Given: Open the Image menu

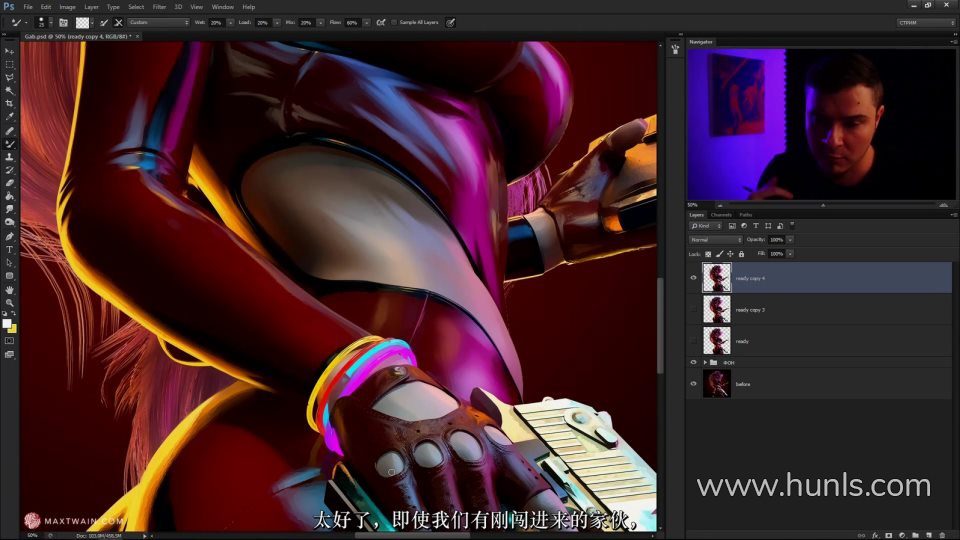Looking at the screenshot, I should click(x=67, y=7).
